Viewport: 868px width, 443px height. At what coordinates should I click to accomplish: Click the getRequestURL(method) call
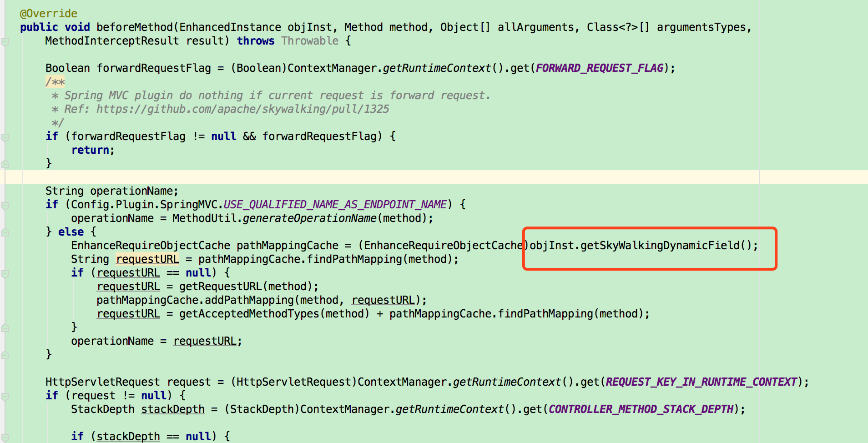tap(246, 287)
